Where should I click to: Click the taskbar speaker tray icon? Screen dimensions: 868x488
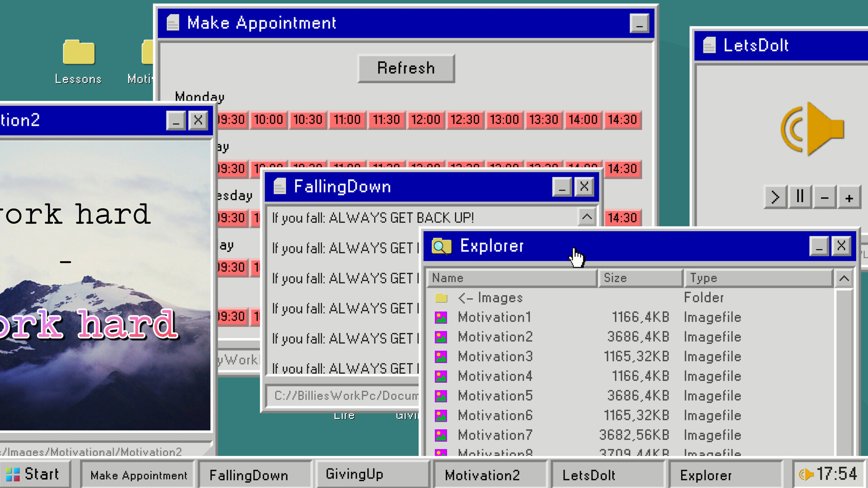coord(806,474)
